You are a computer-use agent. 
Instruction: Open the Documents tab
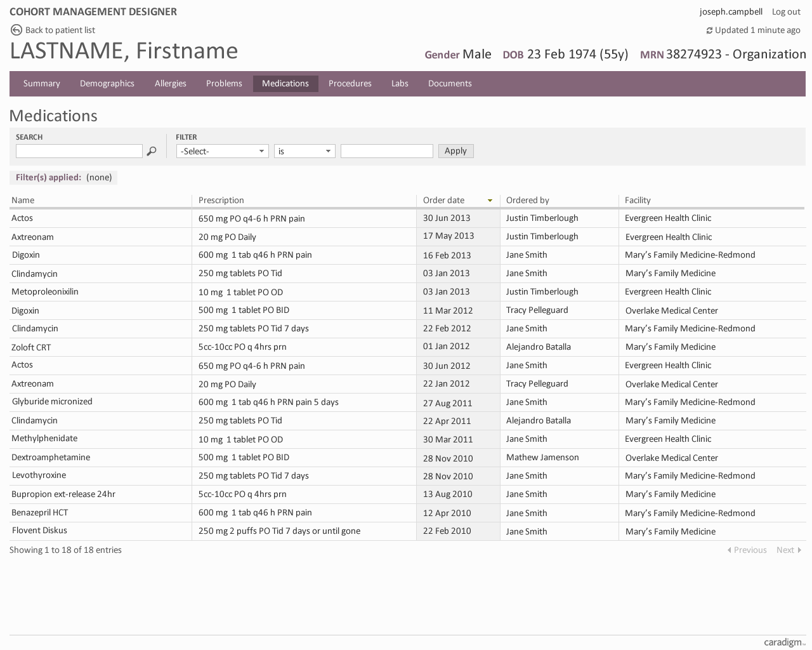(x=450, y=83)
